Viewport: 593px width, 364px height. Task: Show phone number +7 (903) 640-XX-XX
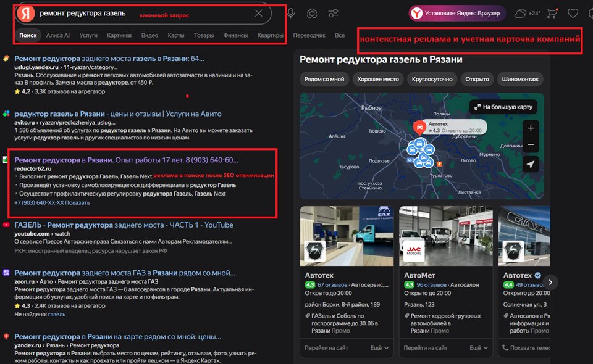(x=52, y=203)
